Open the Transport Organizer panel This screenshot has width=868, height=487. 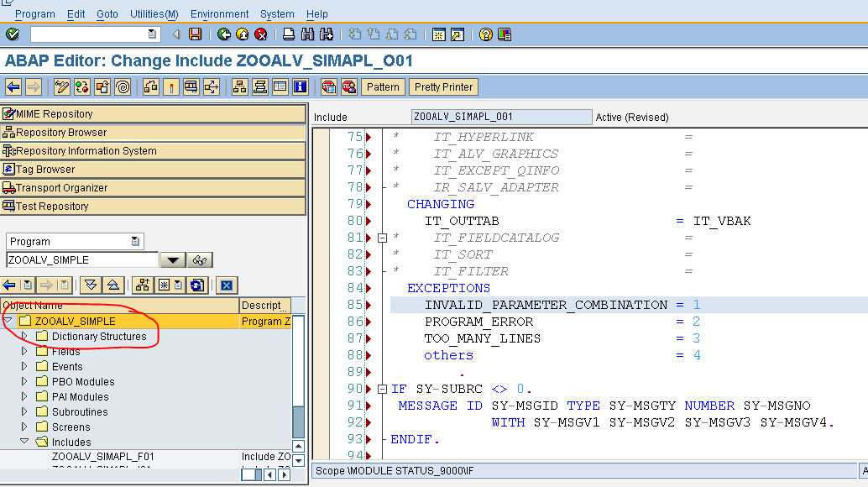pos(60,188)
